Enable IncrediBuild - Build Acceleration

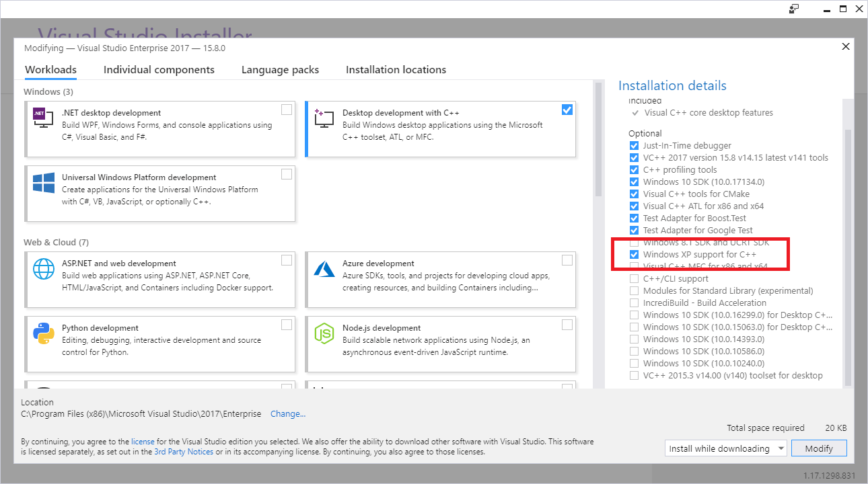[634, 303]
